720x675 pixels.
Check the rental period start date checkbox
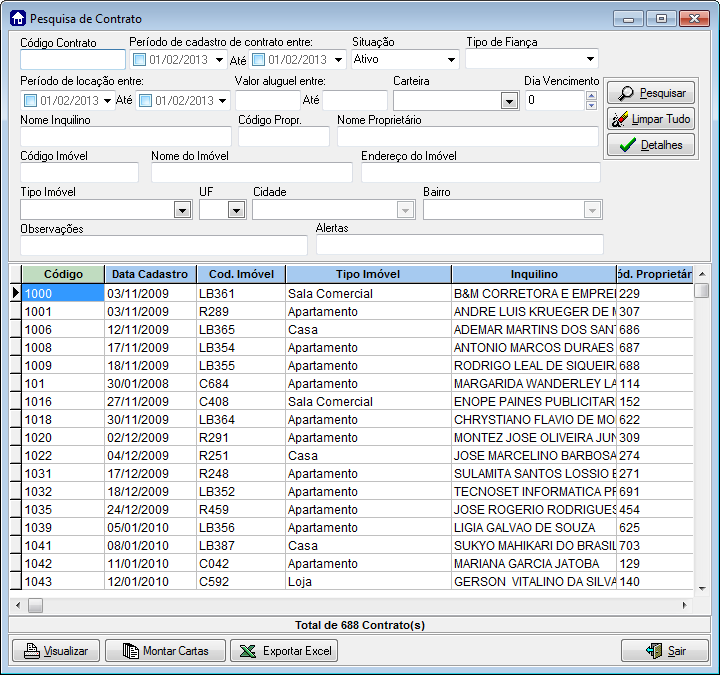30,100
